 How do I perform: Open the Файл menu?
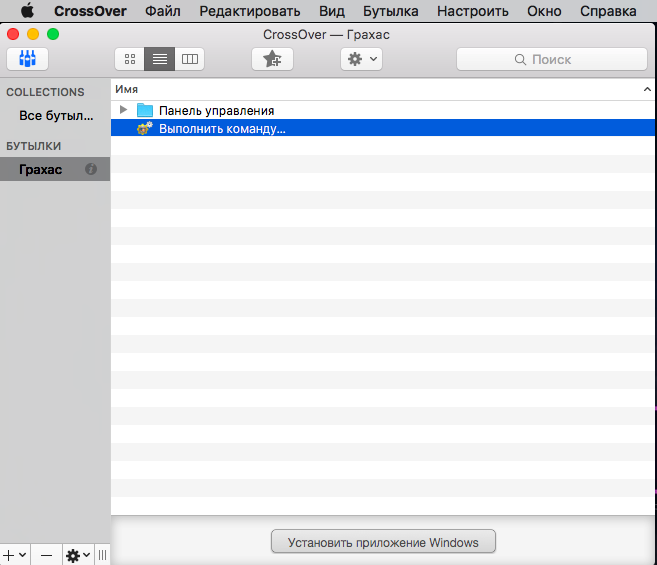pos(163,11)
